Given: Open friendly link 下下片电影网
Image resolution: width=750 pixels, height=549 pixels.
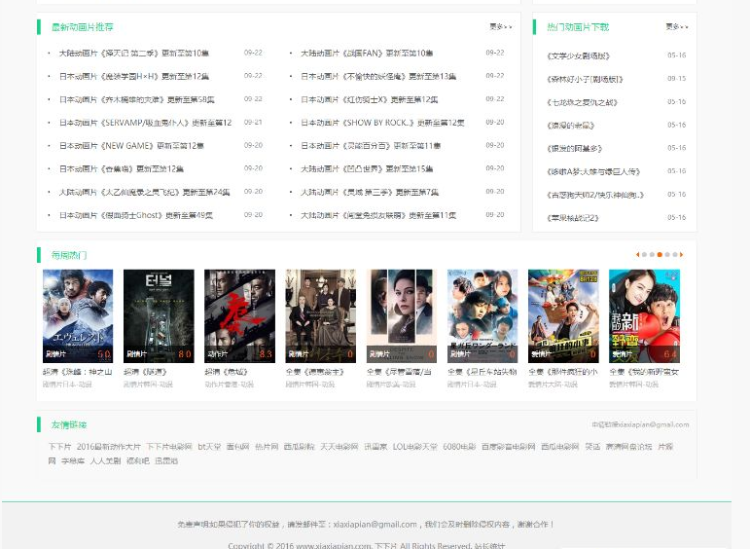Looking at the screenshot, I should (x=169, y=447).
